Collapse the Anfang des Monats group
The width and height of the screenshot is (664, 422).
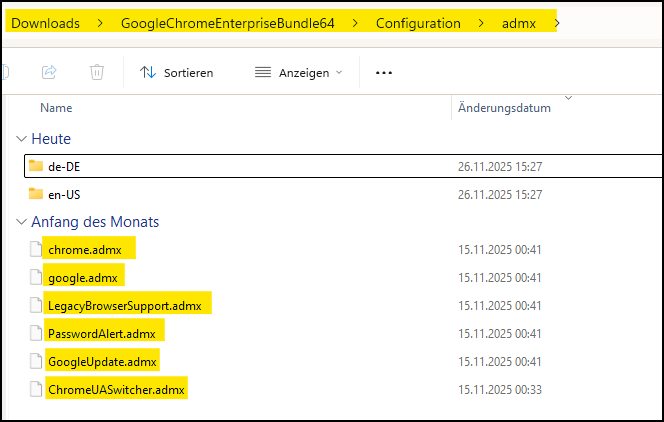coord(21,221)
